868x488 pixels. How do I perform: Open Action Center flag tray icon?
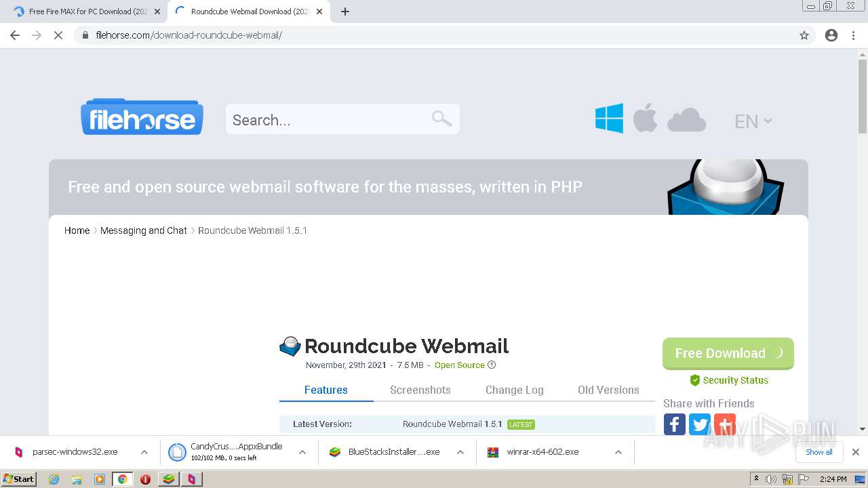[804, 479]
